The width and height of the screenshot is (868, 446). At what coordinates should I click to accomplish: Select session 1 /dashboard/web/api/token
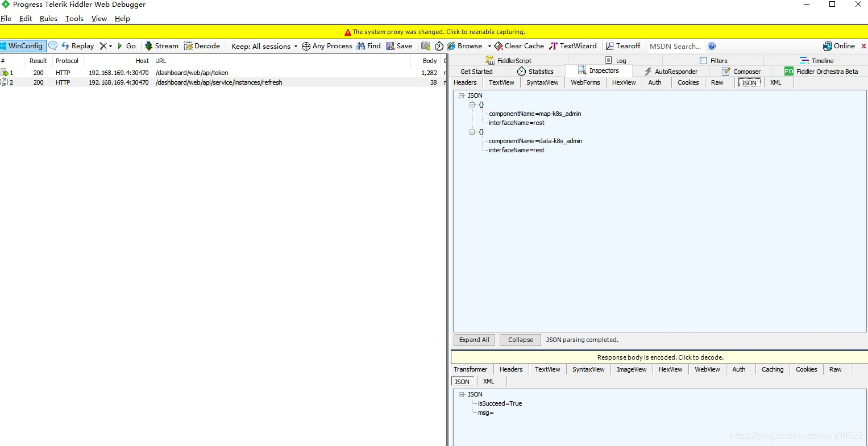pos(222,73)
